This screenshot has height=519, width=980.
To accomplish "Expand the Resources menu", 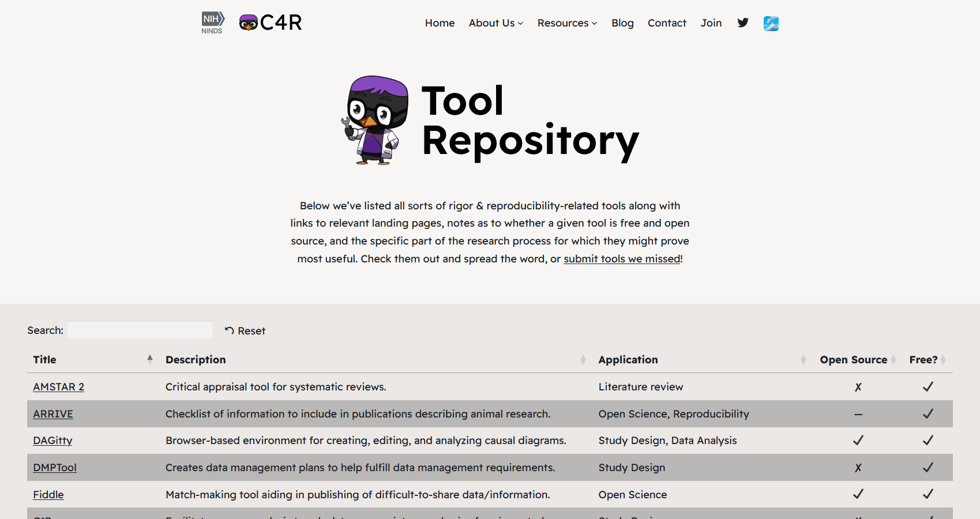I will click(567, 23).
